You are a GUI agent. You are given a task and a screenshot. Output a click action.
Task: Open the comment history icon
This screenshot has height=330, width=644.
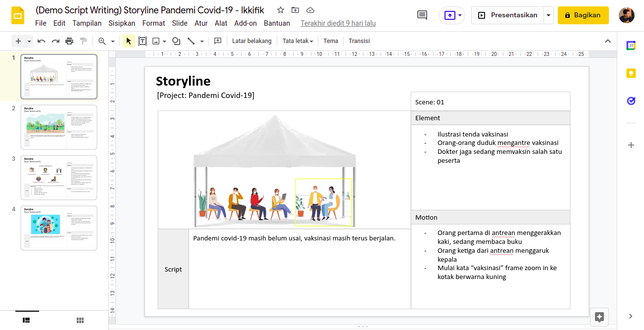[422, 15]
